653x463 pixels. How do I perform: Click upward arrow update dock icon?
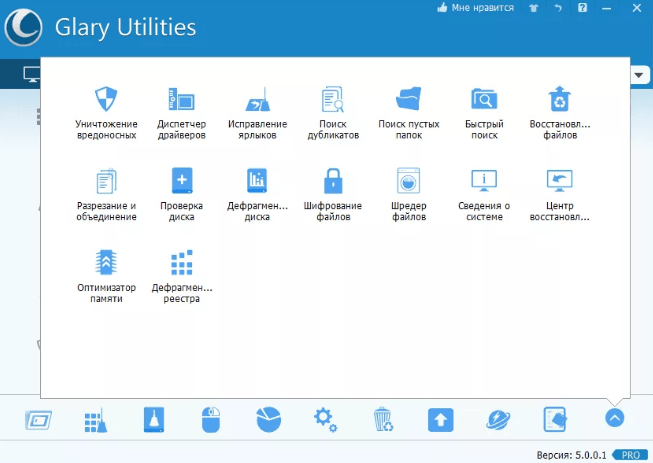[x=441, y=420]
